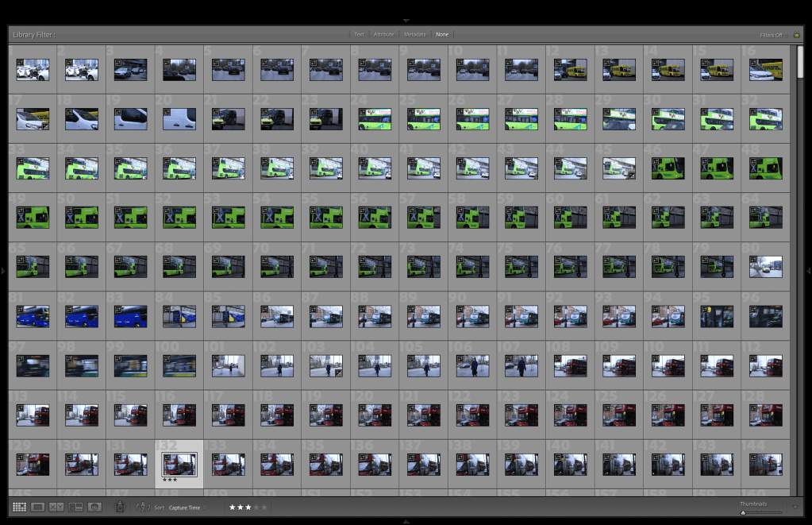Select the Painter spray can tool

(120, 506)
